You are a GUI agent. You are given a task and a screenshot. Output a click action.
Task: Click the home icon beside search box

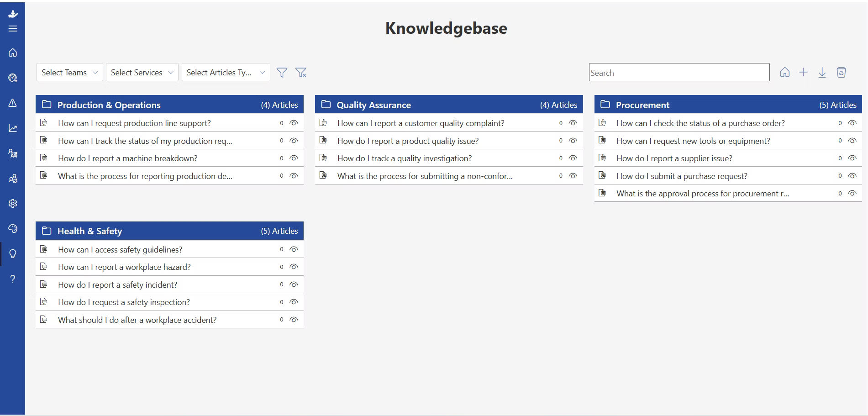click(784, 72)
